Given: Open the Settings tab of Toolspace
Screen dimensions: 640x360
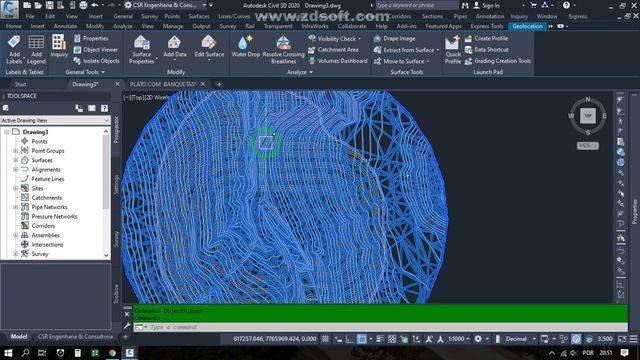Looking at the screenshot, I should (116, 184).
